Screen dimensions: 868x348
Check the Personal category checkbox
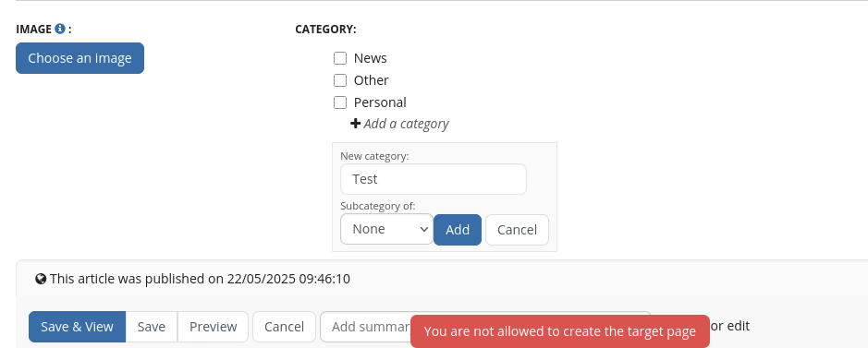point(340,102)
